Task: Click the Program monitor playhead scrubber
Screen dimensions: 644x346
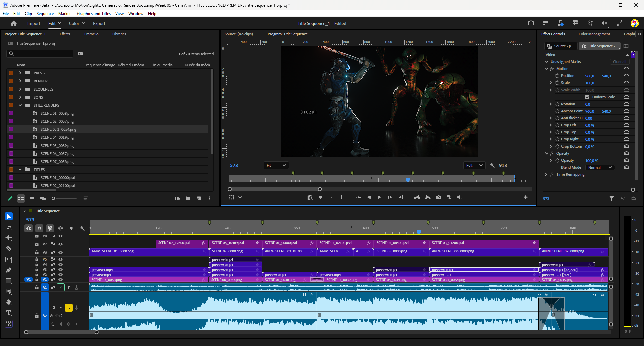Action: point(408,179)
